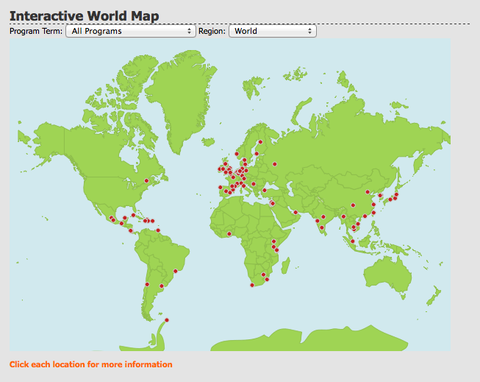480x382 pixels.
Task: Click the marker near Buenos Aires
Action: tap(162, 286)
